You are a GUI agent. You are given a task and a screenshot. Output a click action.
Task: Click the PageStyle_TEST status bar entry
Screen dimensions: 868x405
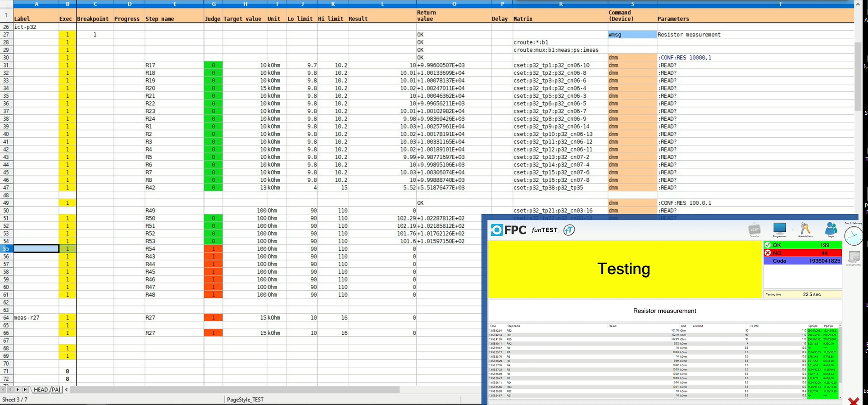[x=245, y=400]
